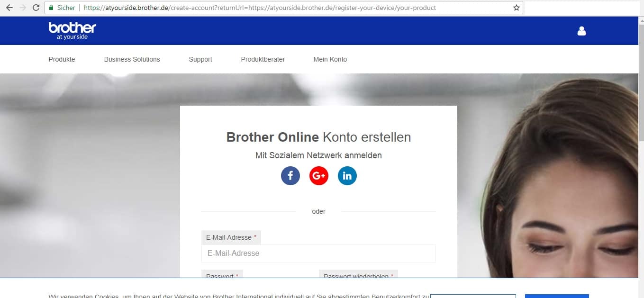Open the Business Solutions menu
644x298 pixels.
pos(132,59)
